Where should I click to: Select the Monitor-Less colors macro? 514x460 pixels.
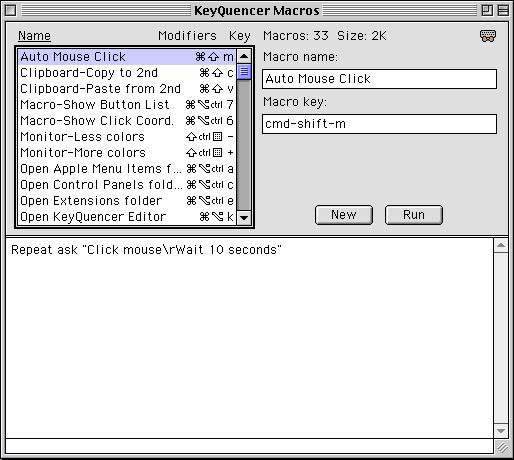coord(127,137)
